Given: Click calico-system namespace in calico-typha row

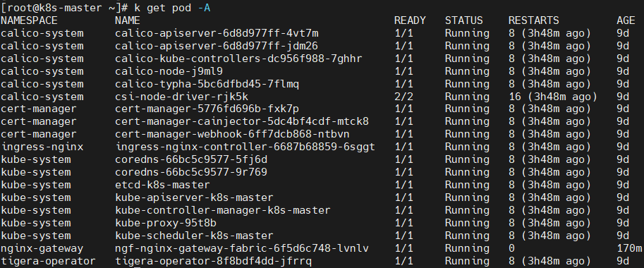Looking at the screenshot, I should pos(42,84).
